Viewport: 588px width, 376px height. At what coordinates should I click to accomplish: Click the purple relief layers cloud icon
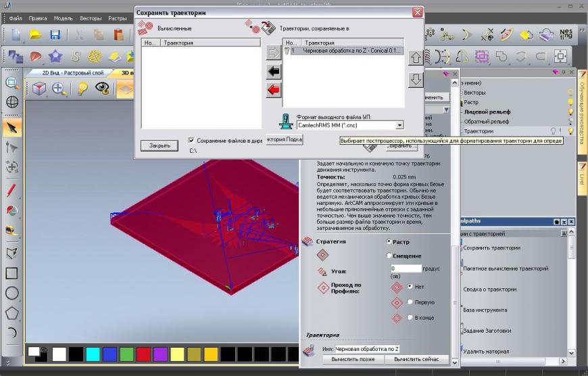click(x=546, y=35)
